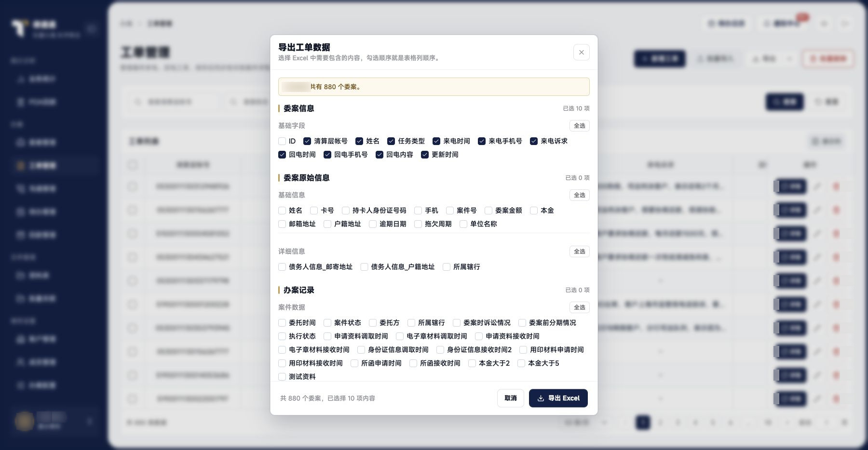Check the 债务人信息_户籍地址 checkbox
This screenshot has height=450, width=868.
click(364, 267)
